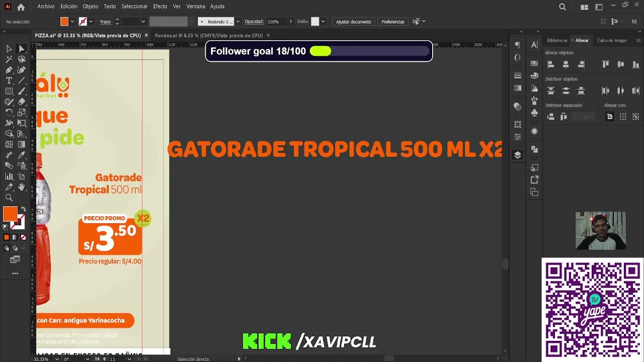Screen dimensions: 644x362
Task: Open the Pathfinder panel icon
Action: point(534,150)
